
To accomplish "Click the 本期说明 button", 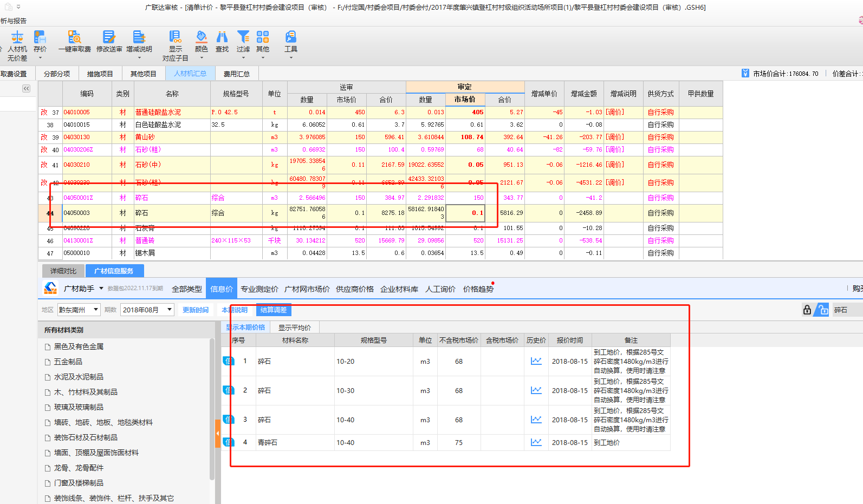I will [x=235, y=310].
